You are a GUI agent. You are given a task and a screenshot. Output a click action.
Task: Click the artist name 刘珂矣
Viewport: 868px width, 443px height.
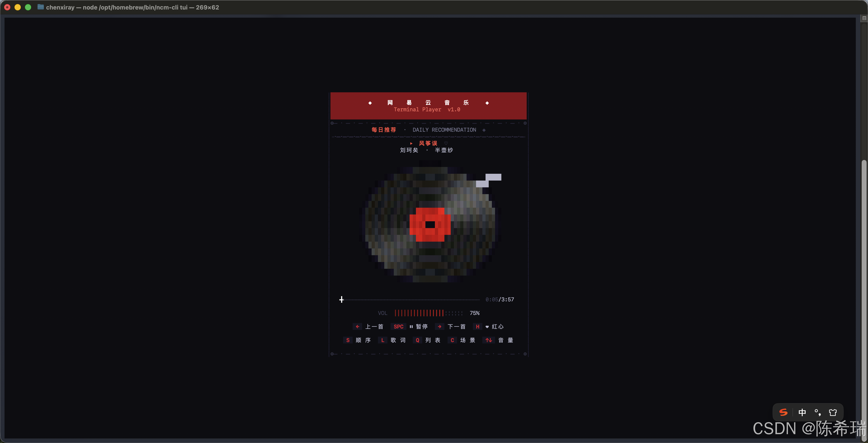coord(409,150)
